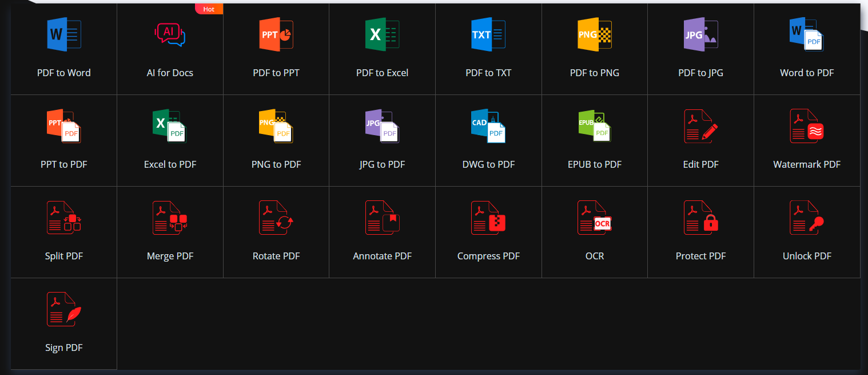Go to the Unlock PDF link
Screen dimensions: 868x375
807,256
